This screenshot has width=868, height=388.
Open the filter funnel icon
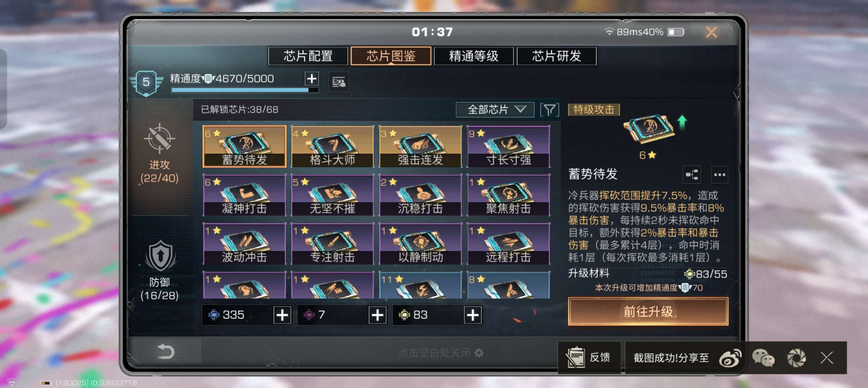click(x=550, y=110)
